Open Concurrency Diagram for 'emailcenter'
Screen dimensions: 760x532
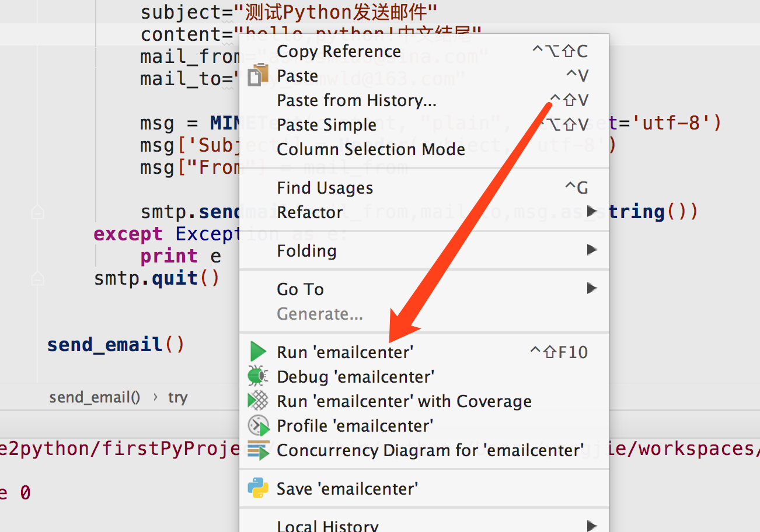(424, 450)
